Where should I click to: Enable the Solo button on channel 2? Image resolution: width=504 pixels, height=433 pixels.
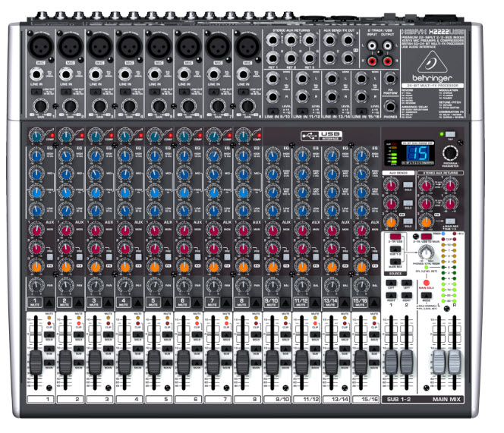pyautogui.click(x=79, y=334)
